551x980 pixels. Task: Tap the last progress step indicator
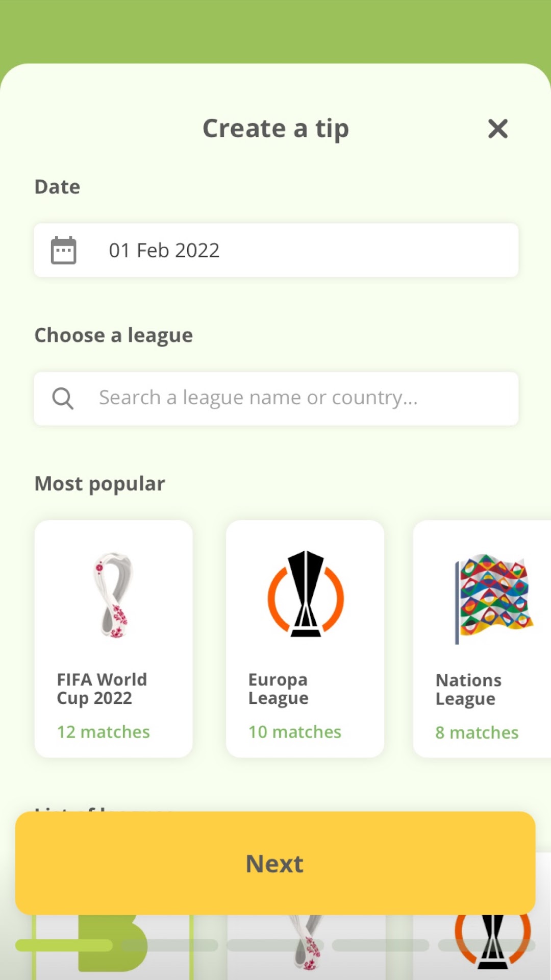pos(486,945)
